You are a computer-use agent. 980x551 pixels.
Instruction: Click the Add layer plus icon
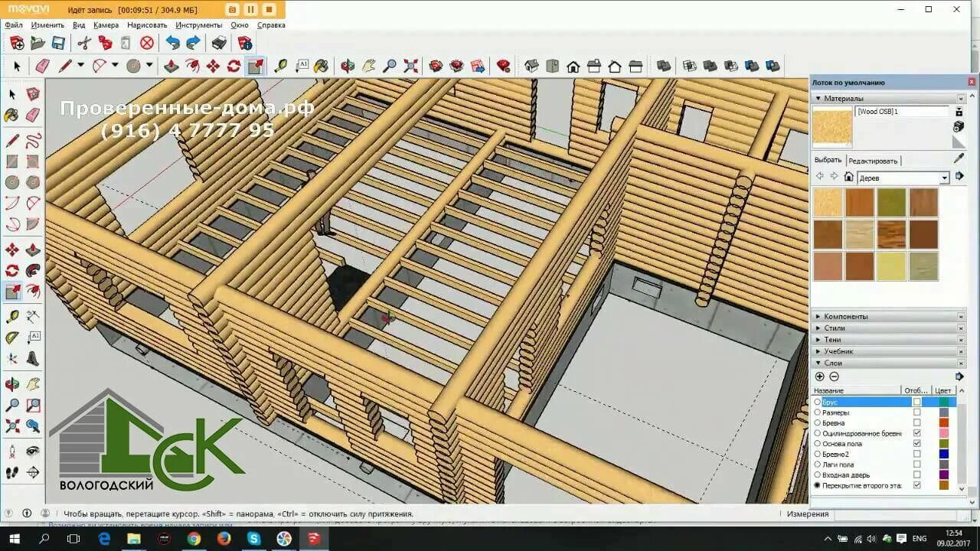[820, 377]
